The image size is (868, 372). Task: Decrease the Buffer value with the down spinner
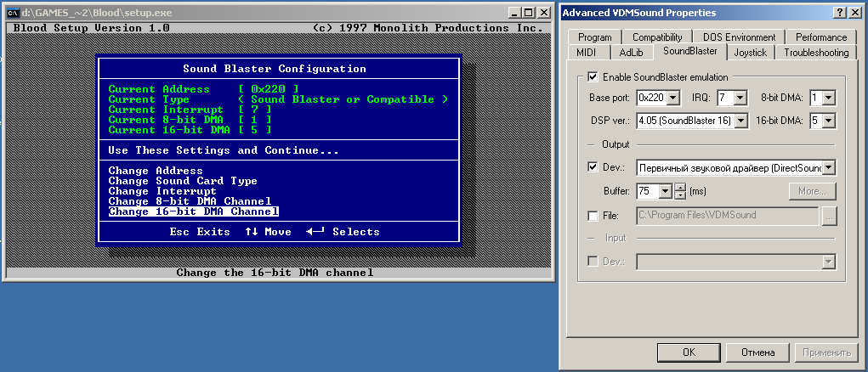click(681, 195)
